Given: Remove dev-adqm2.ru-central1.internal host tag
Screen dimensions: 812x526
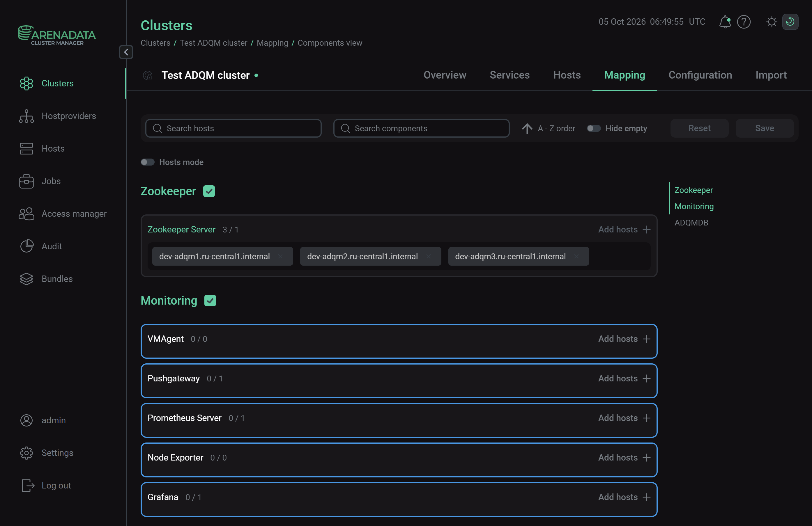Looking at the screenshot, I should coord(429,256).
